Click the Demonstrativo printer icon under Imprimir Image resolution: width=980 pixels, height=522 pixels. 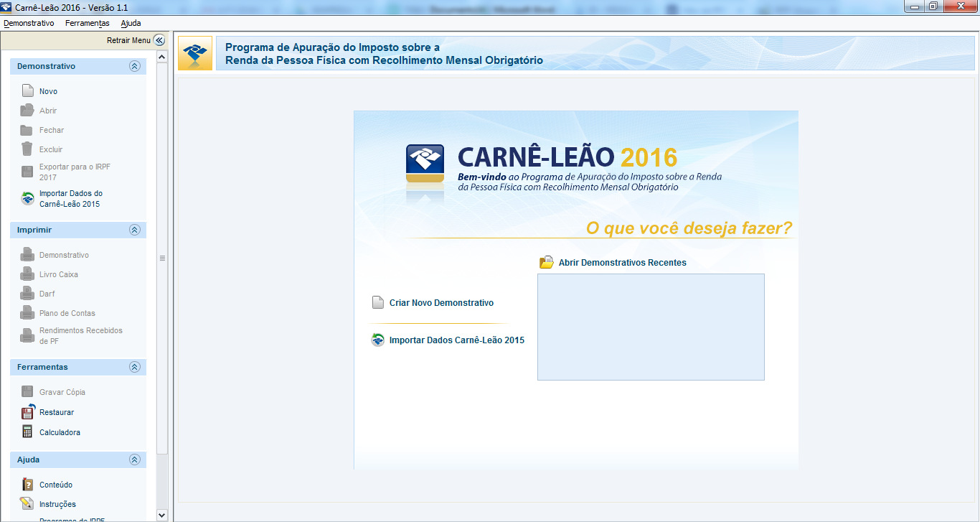point(27,255)
